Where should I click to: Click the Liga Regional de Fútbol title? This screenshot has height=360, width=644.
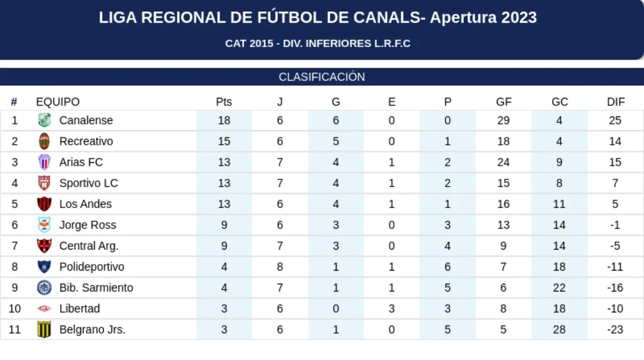pyautogui.click(x=318, y=18)
